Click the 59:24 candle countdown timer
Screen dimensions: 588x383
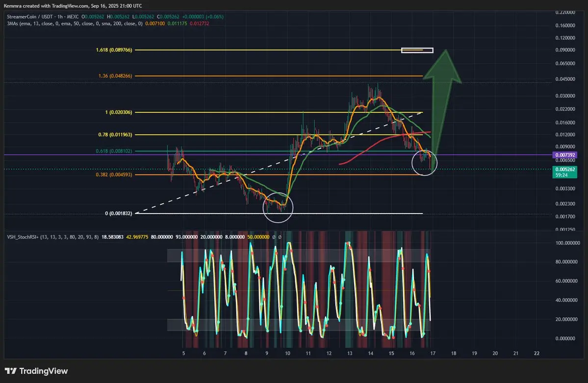(x=562, y=175)
